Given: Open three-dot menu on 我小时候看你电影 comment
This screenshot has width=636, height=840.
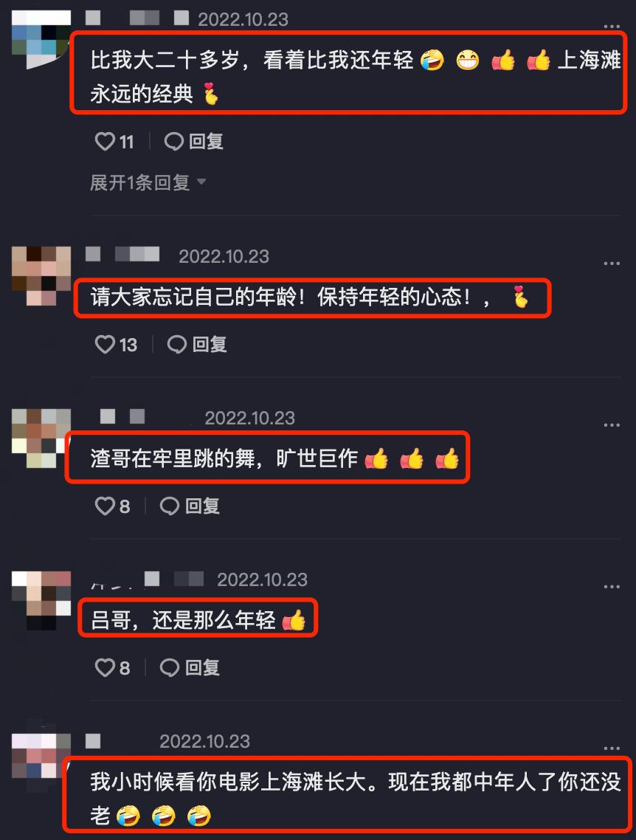Looking at the screenshot, I should pyautogui.click(x=612, y=748).
